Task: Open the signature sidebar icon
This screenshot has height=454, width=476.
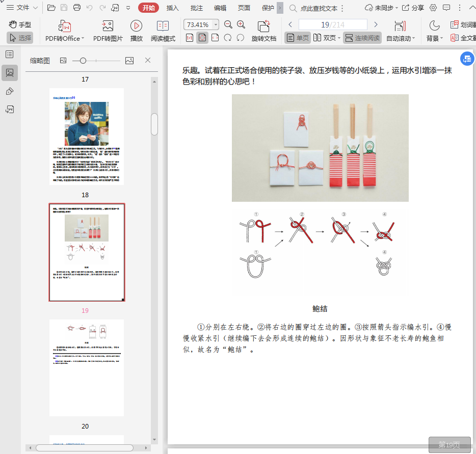Action: click(10, 109)
